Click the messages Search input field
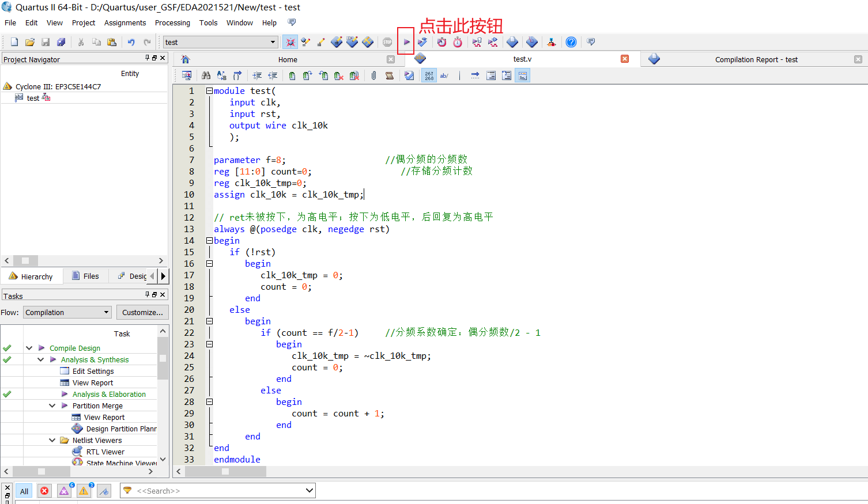 (218, 491)
